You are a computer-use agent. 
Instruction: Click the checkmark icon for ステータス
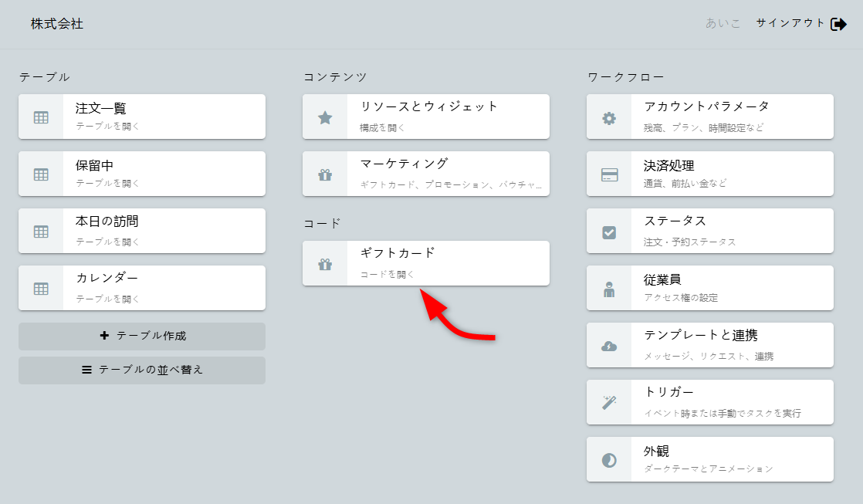pos(609,232)
